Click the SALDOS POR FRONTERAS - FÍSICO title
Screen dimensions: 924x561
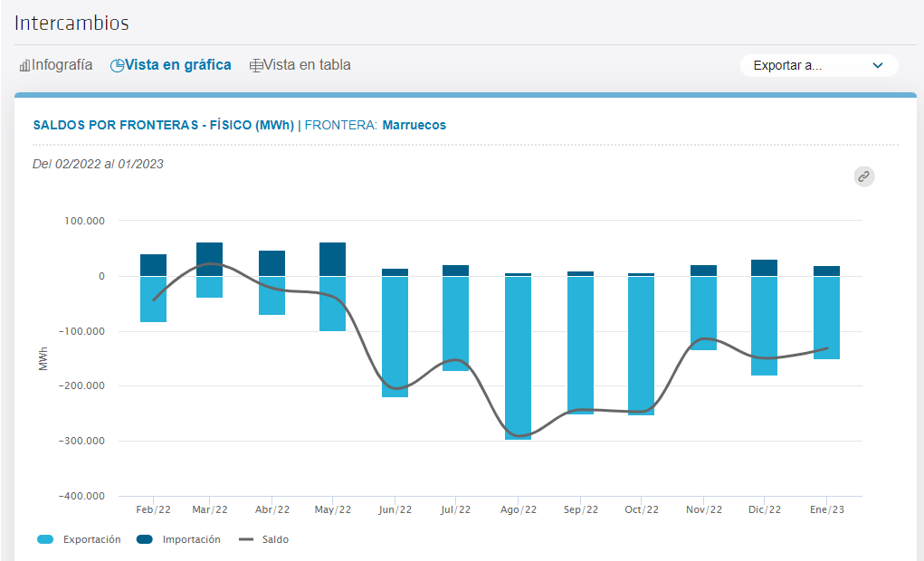click(x=163, y=125)
